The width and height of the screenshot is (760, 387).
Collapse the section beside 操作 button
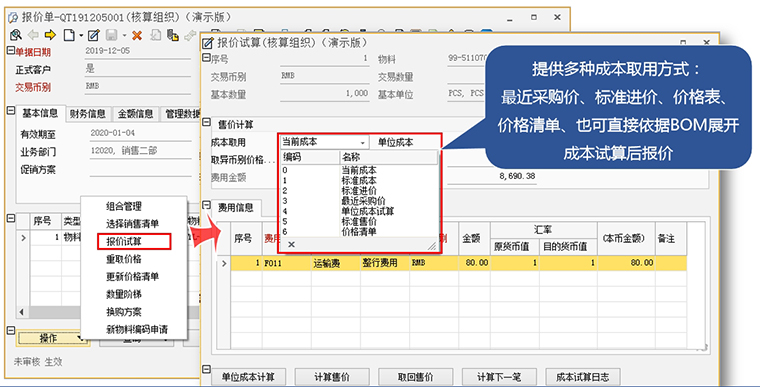(10, 331)
